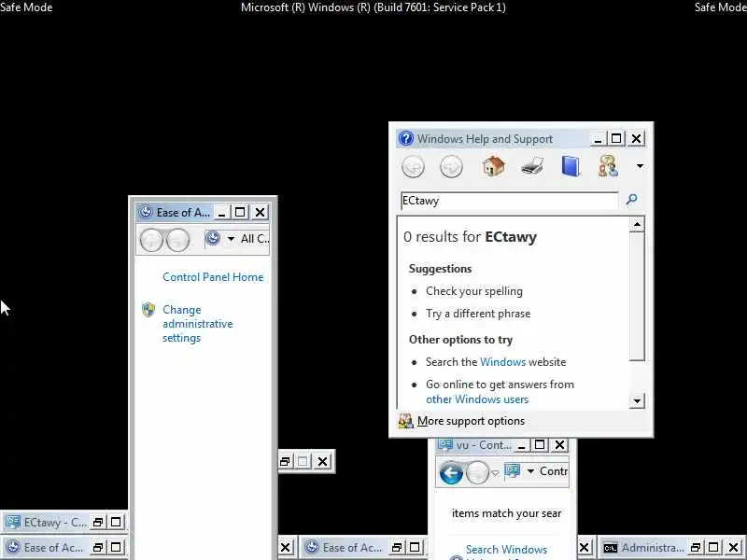Image resolution: width=747 pixels, height=560 pixels.
Task: Click Windows Help and Support title question-mark icon
Action: pyautogui.click(x=406, y=138)
